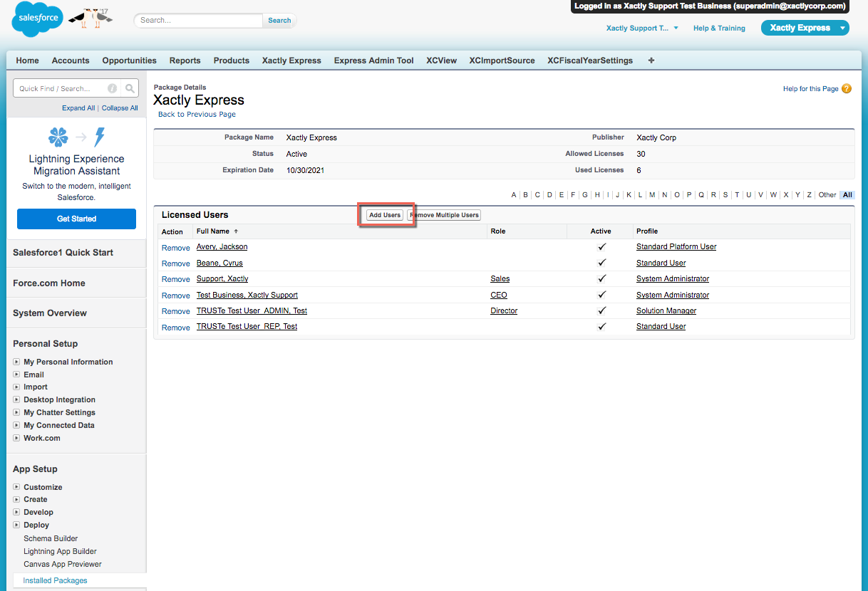The height and width of the screenshot is (591, 868).
Task: Open the XCImportSource tab
Action: pos(502,61)
